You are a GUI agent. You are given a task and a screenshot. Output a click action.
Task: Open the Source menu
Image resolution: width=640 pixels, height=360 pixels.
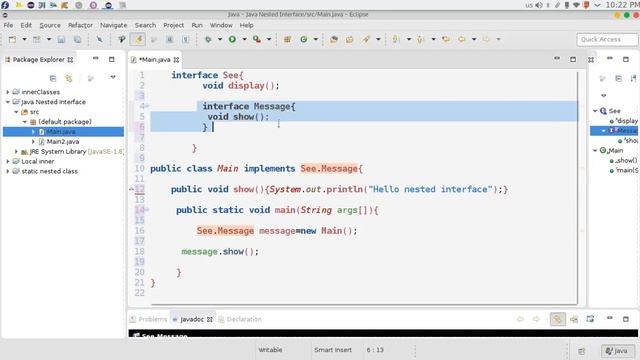50,25
